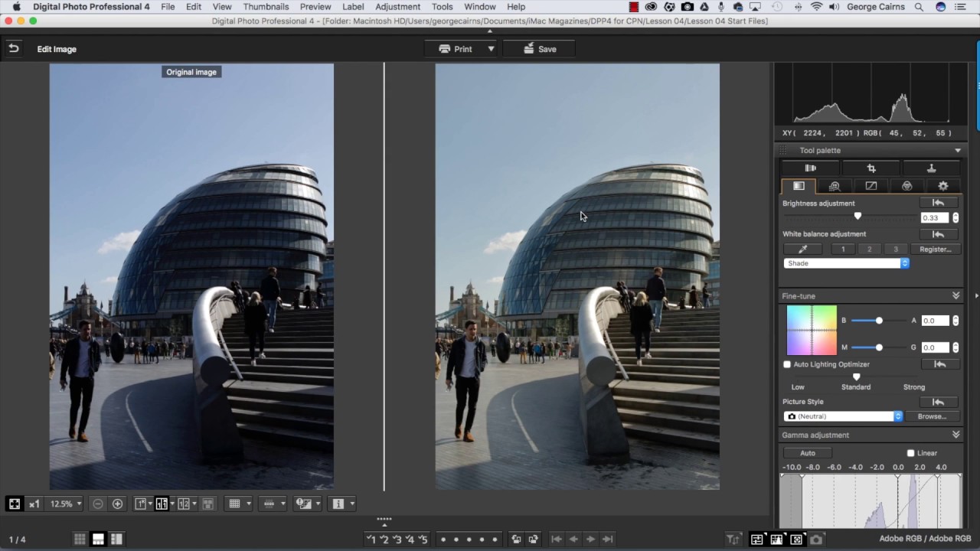The image size is (980, 551).
Task: Toggle the before/after side-by-side view button
Action: point(162,504)
